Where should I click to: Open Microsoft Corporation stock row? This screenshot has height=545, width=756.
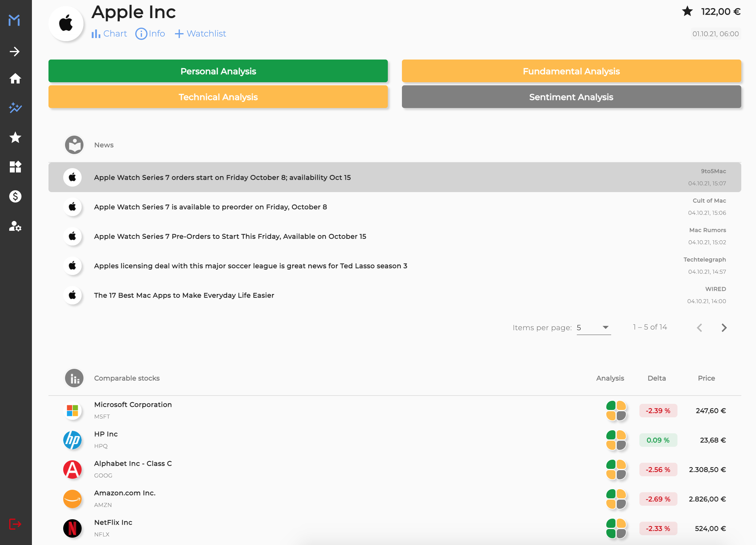click(x=395, y=410)
